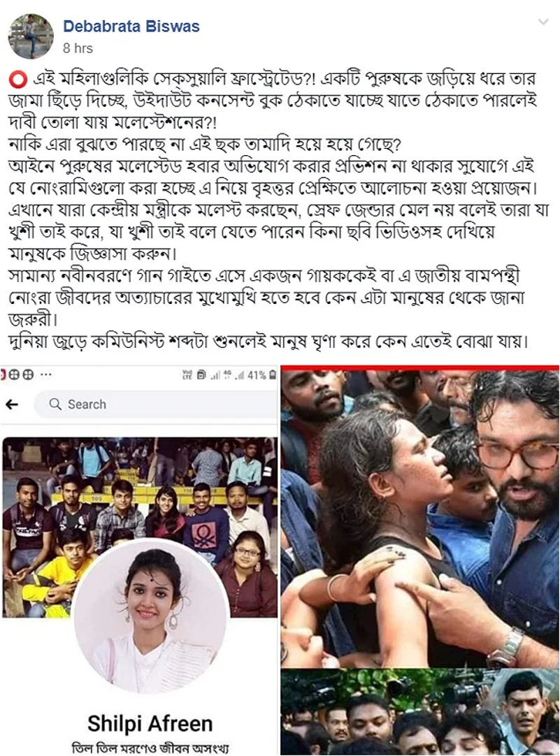Image resolution: width=560 pixels, height=756 pixels.
Task: Click the 8 hrs post timestamp
Action: click(78, 48)
